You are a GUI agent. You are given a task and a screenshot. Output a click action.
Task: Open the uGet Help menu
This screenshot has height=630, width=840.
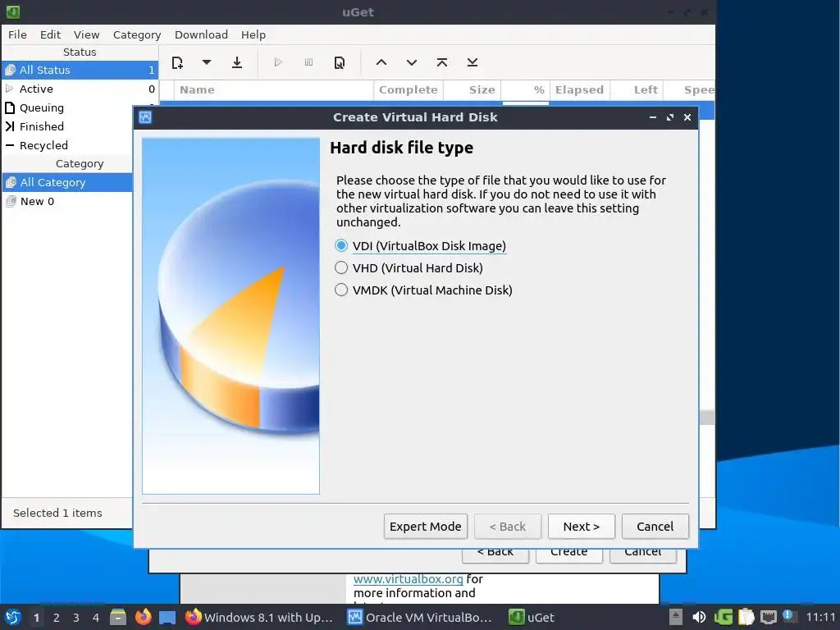(x=253, y=34)
